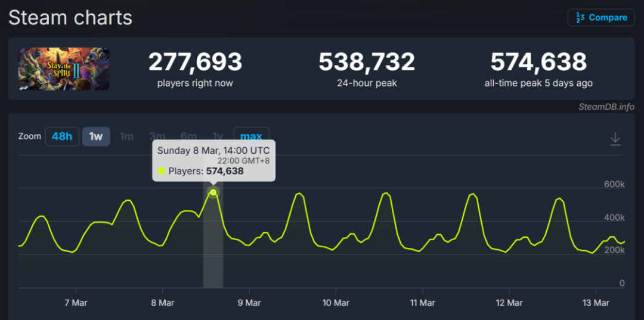This screenshot has width=644, height=320.
Task: Click the highlighted 574,638 peak point on chart
Action: (213, 192)
